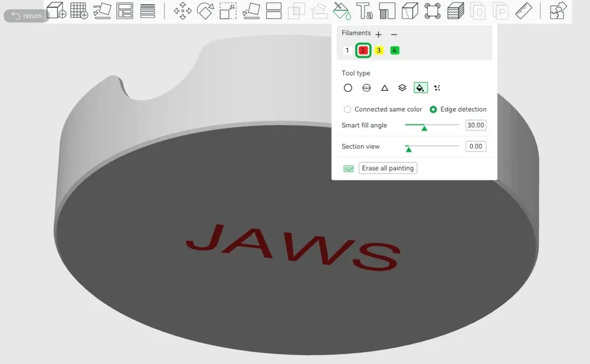Click the keyboard shortcuts icon

coord(349,168)
